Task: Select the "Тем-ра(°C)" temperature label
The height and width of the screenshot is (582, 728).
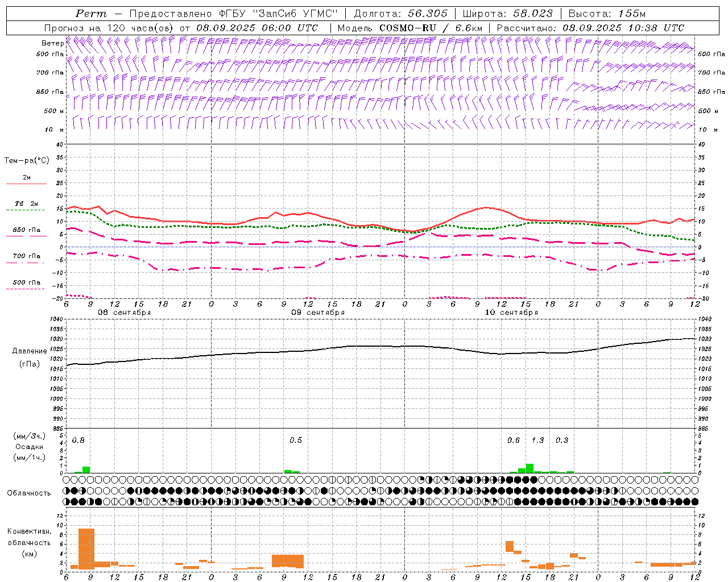Action: point(27,161)
